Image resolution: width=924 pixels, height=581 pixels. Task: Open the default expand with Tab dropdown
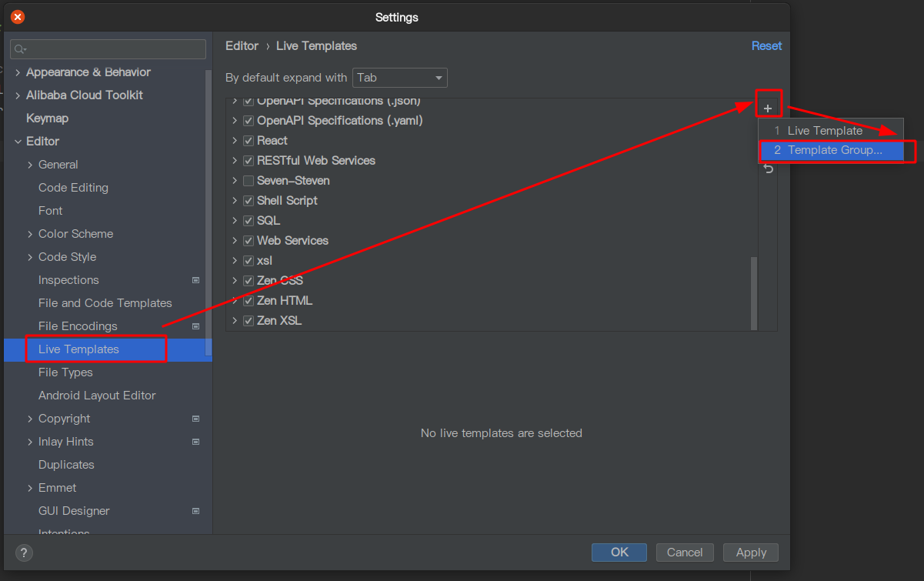(400, 78)
